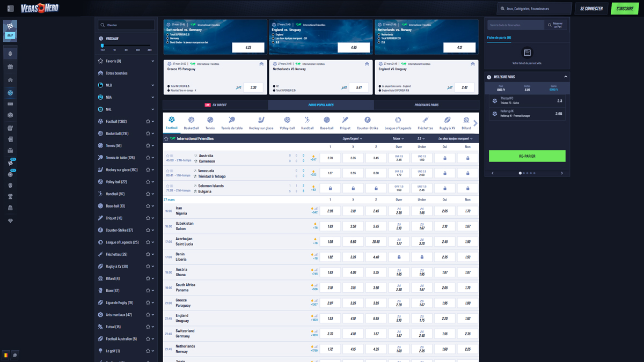Adjust the Prochain time range slider handle
The height and width of the screenshot is (362, 644).
coord(103,46)
